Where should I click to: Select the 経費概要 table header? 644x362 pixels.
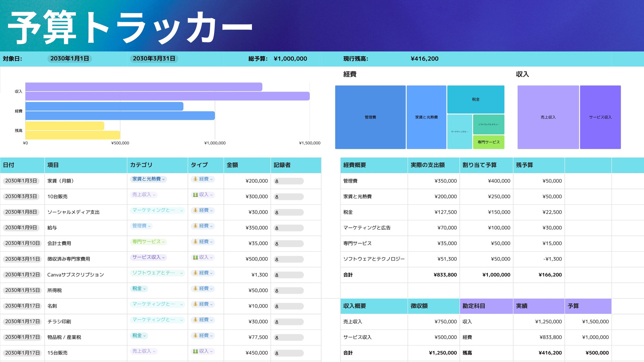point(374,165)
